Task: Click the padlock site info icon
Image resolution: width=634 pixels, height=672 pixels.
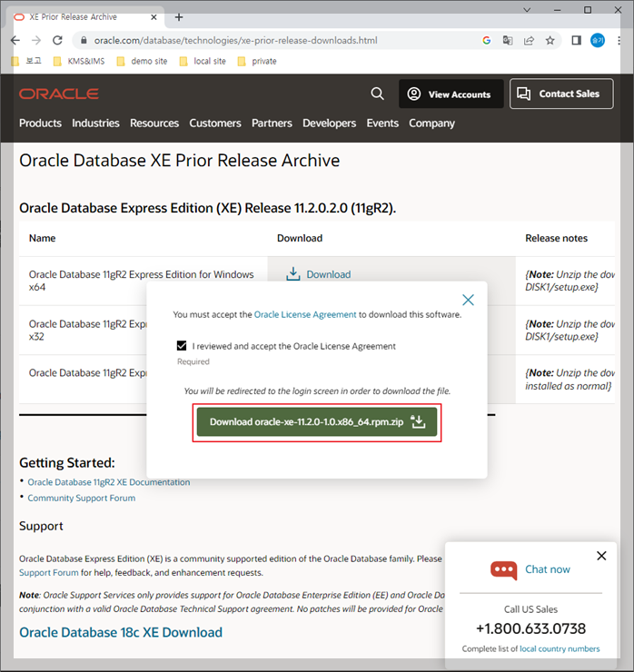Action: pyautogui.click(x=84, y=40)
